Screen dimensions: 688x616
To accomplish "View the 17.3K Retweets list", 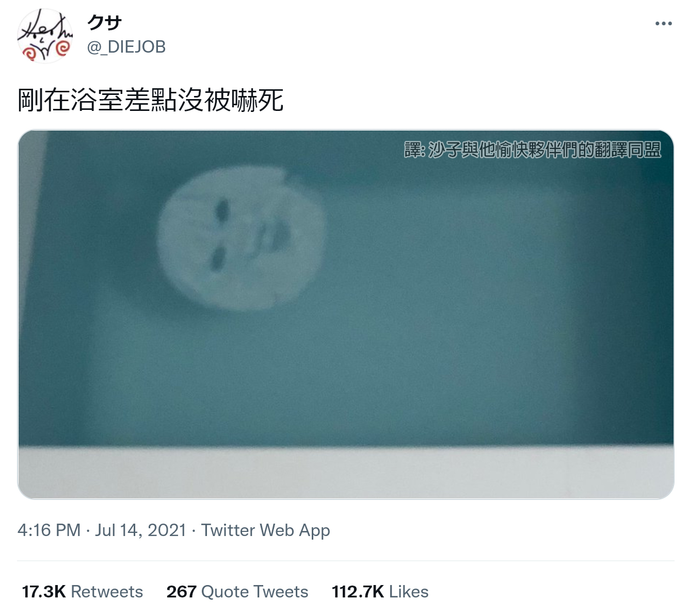I will (83, 591).
